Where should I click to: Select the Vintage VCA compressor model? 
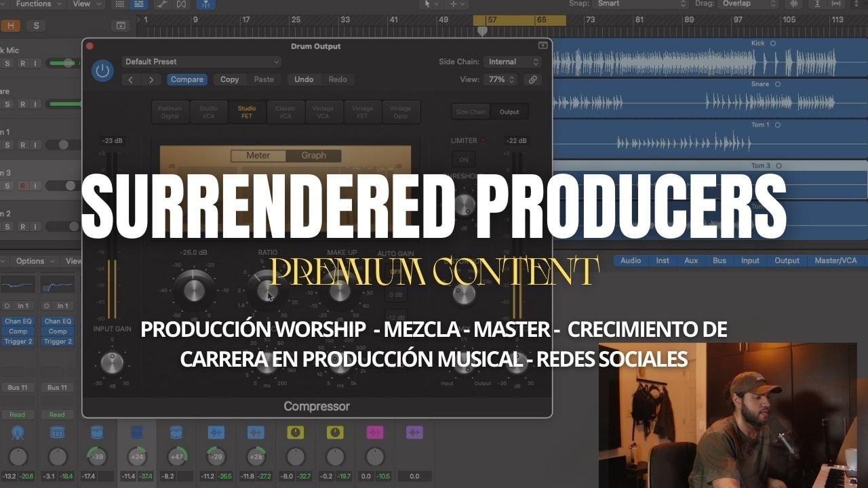tap(323, 112)
